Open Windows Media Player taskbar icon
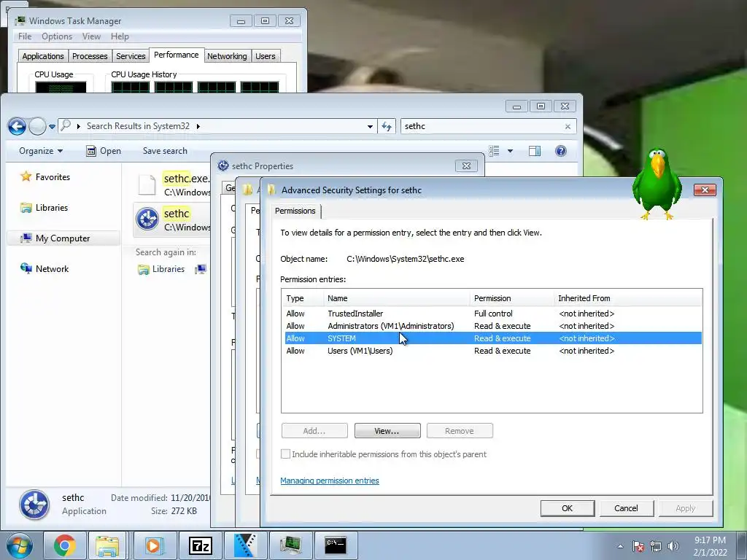The width and height of the screenshot is (747, 560). [155, 545]
